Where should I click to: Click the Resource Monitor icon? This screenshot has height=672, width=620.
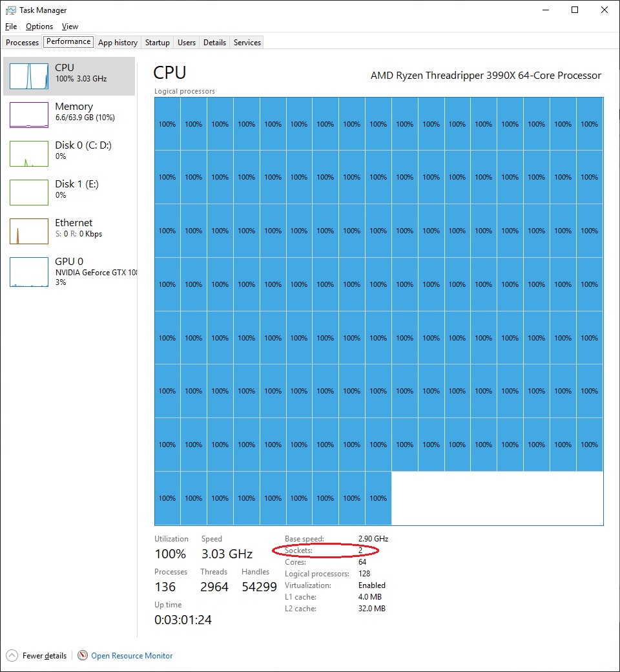click(x=83, y=655)
